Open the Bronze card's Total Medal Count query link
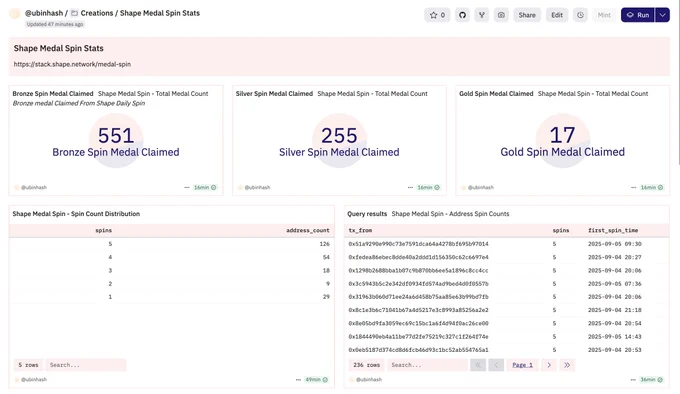The height and width of the screenshot is (394, 680). 153,94
